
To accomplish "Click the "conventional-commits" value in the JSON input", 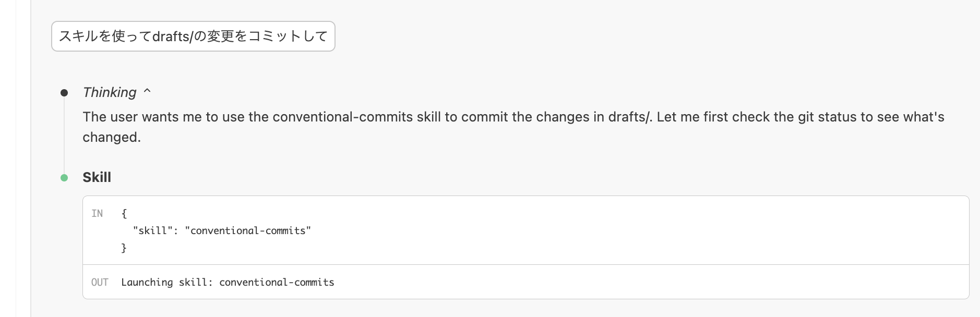I will 248,230.
